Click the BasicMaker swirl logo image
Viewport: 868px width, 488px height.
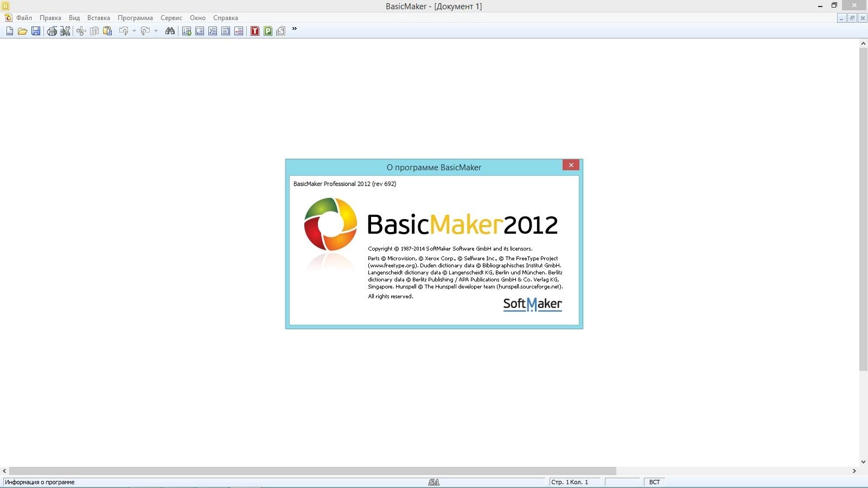click(330, 224)
